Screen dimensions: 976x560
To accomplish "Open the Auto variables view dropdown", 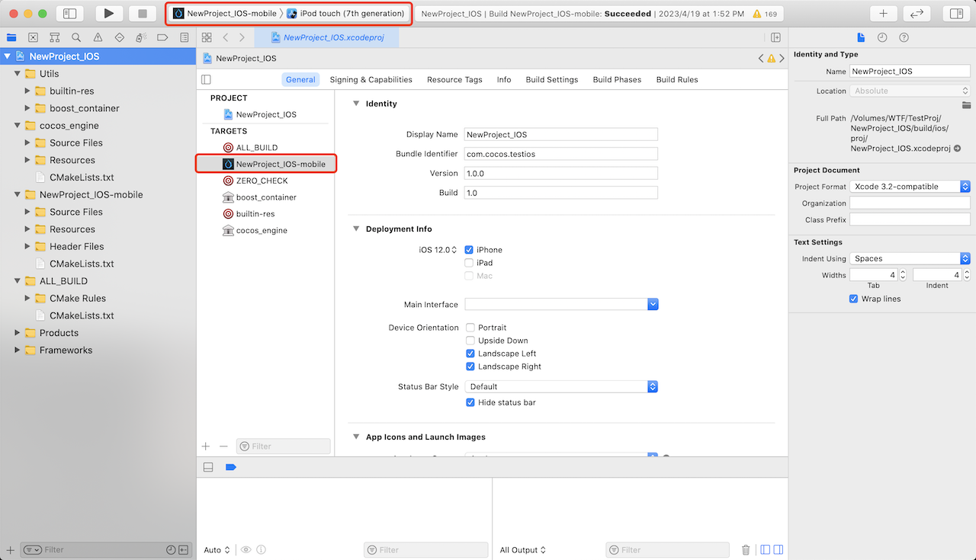I will 217,550.
